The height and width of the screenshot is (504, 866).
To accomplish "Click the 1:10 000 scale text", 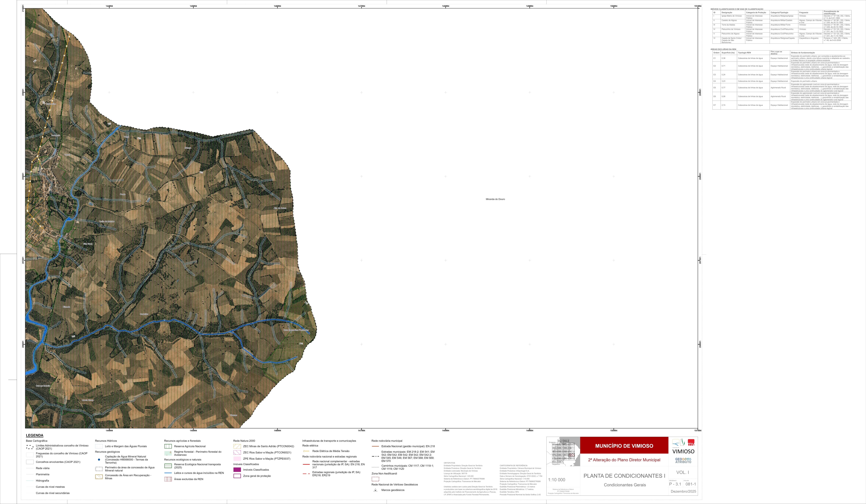I will tap(557, 480).
